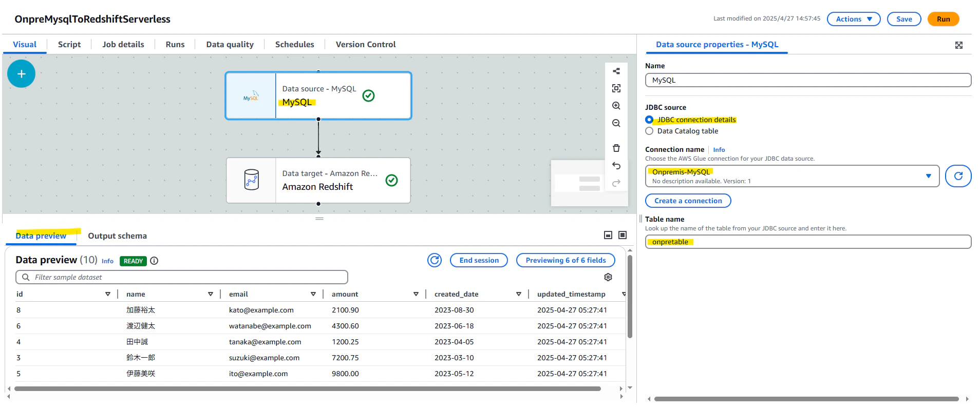Screen dimensions: 980x410
Task: Click the Filter sample dataset field
Action: (182, 277)
